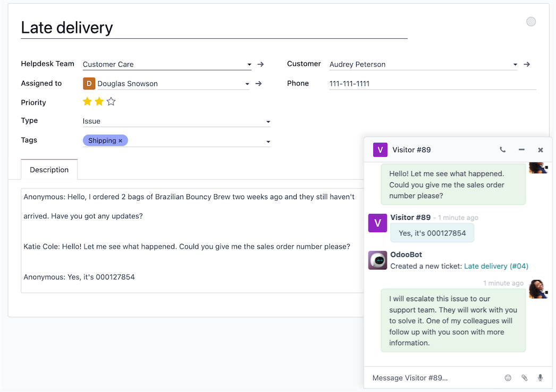Image resolution: width=556 pixels, height=392 pixels.
Task: Open the Customer Care team via internal link arrow
Action: (260, 64)
